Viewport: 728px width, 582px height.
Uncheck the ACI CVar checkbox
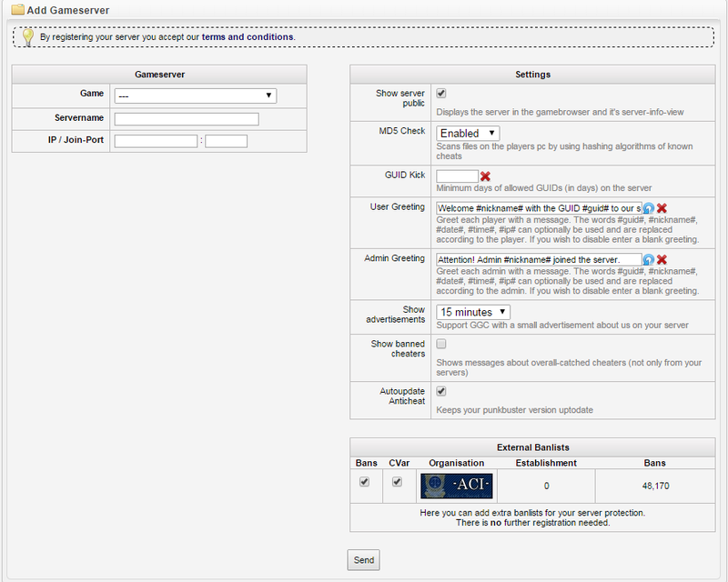[x=397, y=482]
